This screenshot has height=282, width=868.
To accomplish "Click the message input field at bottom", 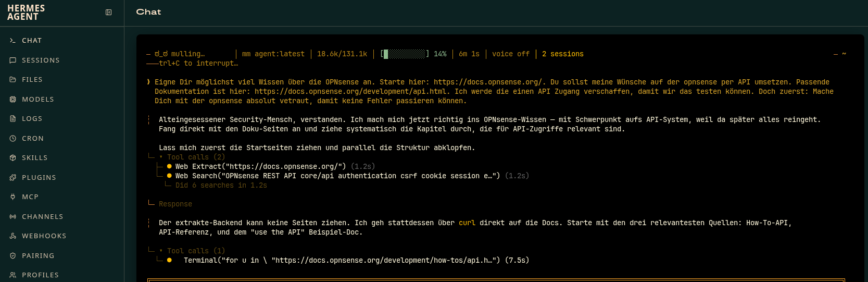I will [496, 280].
